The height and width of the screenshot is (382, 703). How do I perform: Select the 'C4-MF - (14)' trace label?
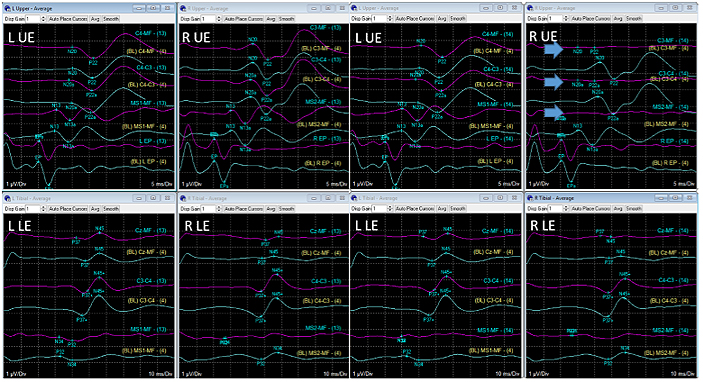(497, 34)
